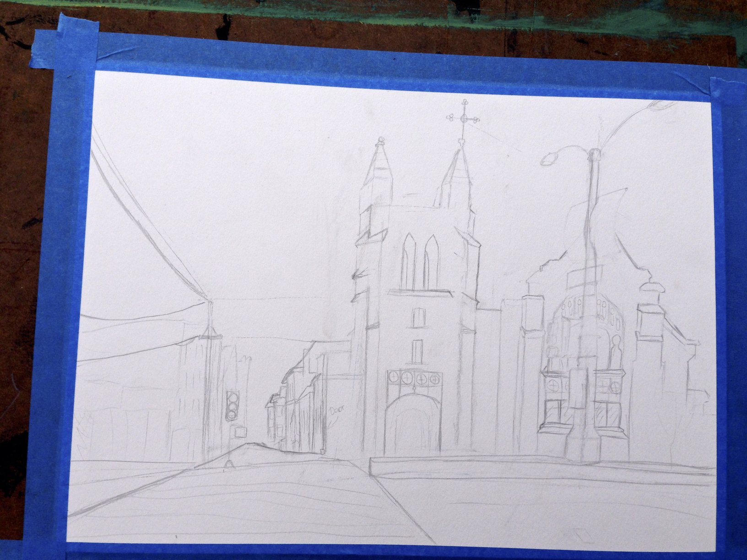The width and height of the screenshot is (747, 560).
Task: Click the statue figure on the right building
Action: pos(616,351)
